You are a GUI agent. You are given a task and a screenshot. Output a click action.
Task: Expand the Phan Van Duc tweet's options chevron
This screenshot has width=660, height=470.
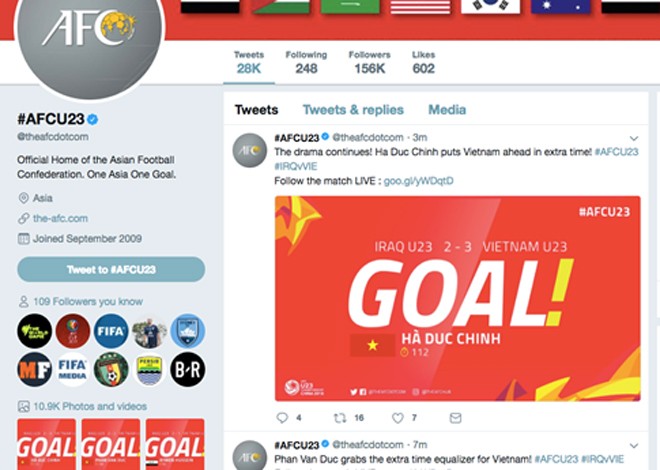pos(634,445)
